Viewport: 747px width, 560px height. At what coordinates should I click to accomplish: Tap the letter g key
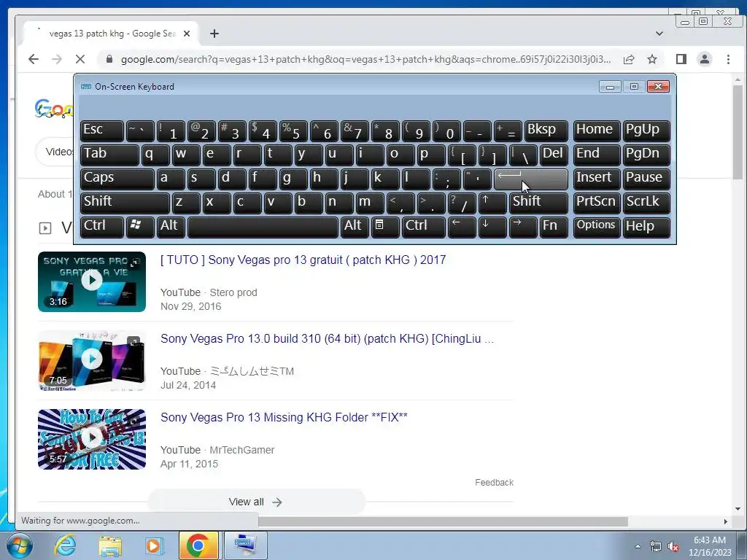click(293, 179)
